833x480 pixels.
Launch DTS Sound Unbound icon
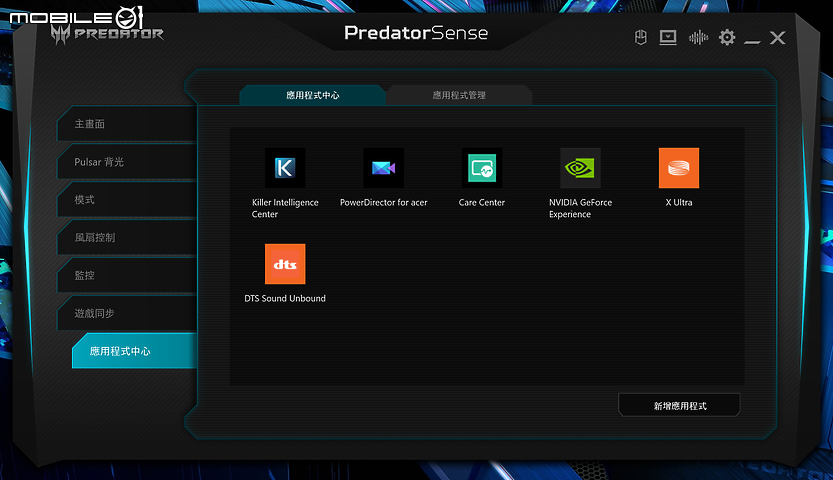coord(285,264)
